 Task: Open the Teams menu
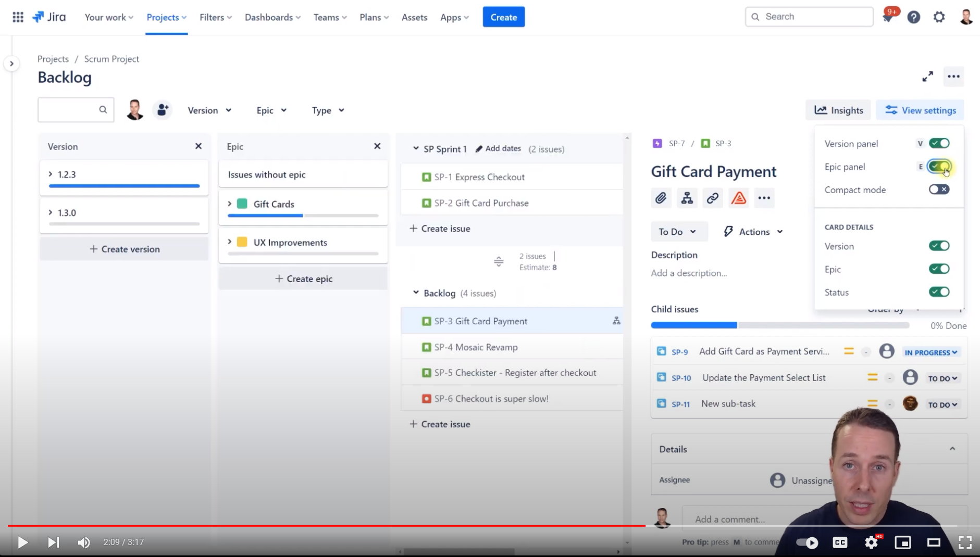tap(330, 17)
